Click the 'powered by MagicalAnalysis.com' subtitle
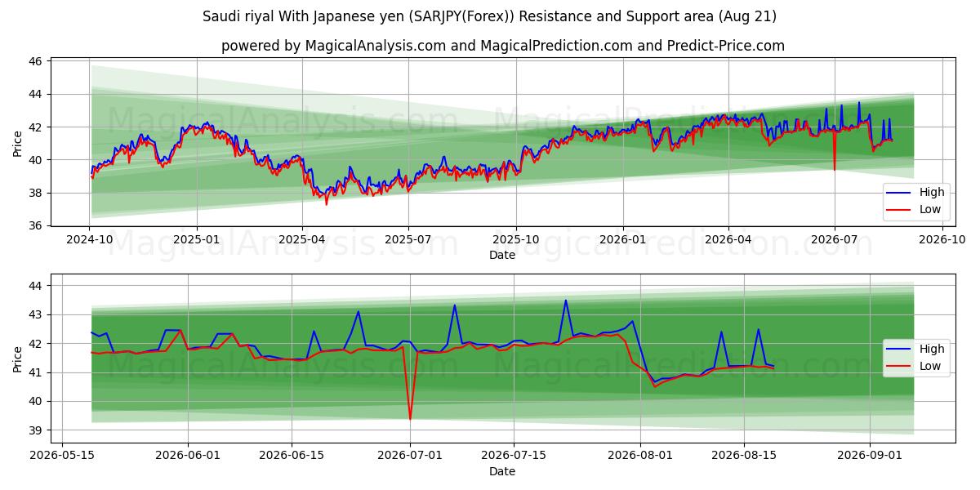 click(x=503, y=46)
